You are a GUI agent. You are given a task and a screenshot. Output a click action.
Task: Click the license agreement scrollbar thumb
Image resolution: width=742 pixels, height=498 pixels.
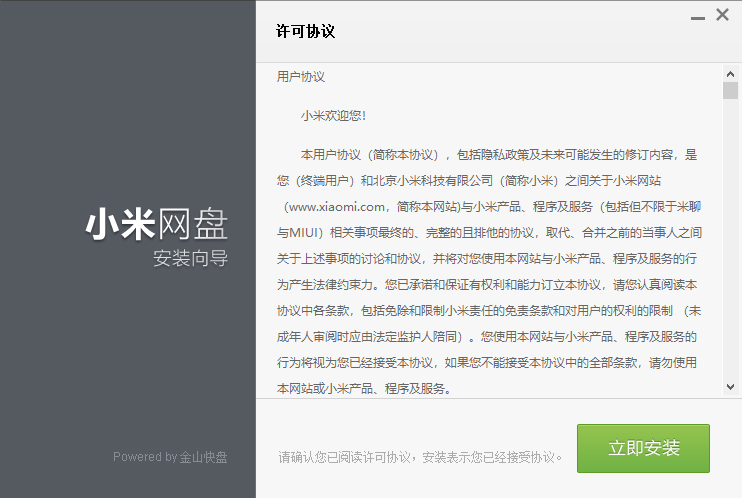[x=730, y=90]
